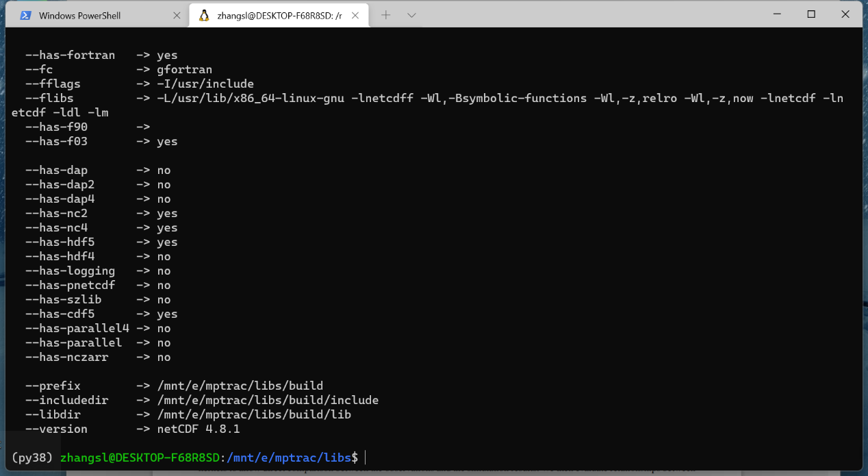Image resolution: width=868 pixels, height=476 pixels.
Task: Click the empty title bar area beside the dropdown
Action: [582, 14]
